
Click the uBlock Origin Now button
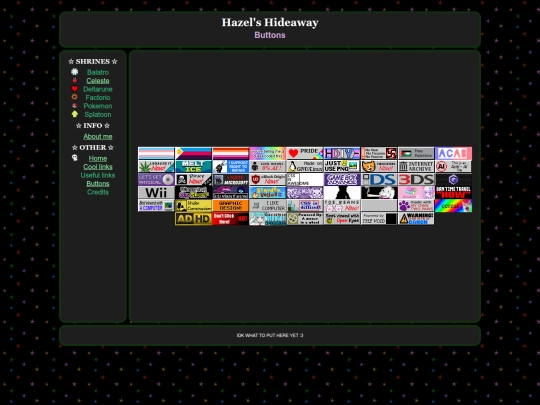point(268,179)
